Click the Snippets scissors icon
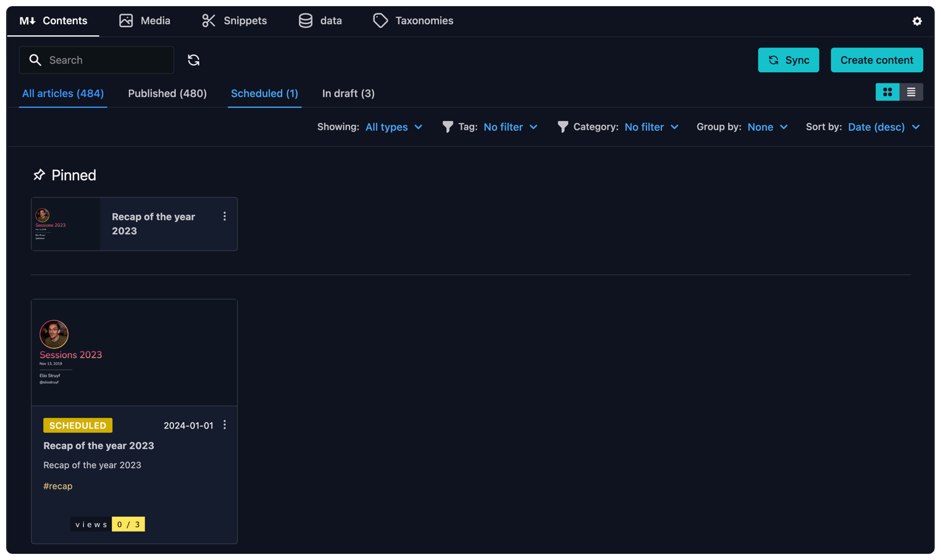 pos(209,20)
